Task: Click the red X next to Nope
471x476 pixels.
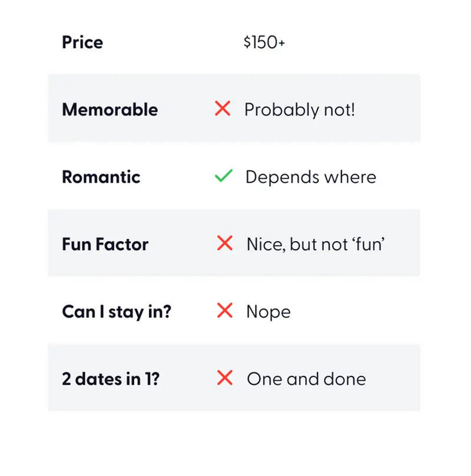Action: coord(225,310)
